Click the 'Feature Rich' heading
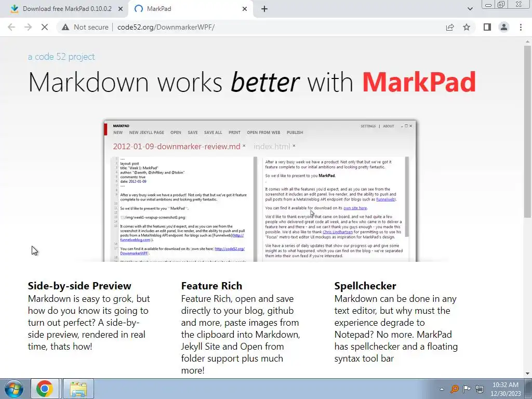The width and height of the screenshot is (532, 399). click(212, 286)
